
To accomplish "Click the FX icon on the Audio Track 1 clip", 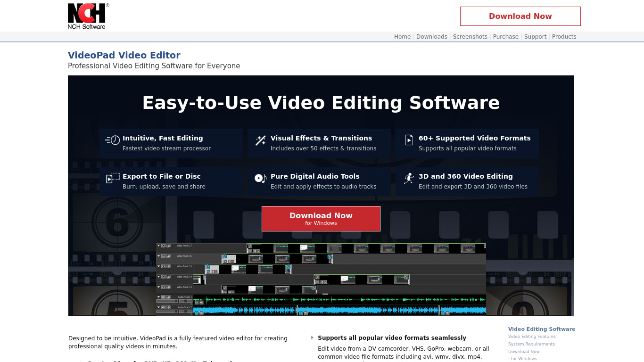I will coord(197,303).
